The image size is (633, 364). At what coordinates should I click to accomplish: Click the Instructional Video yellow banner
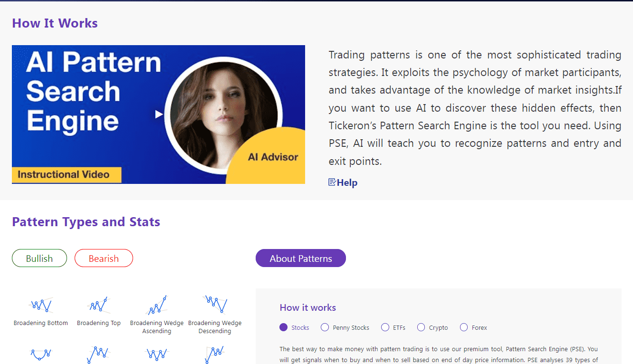coord(67,174)
